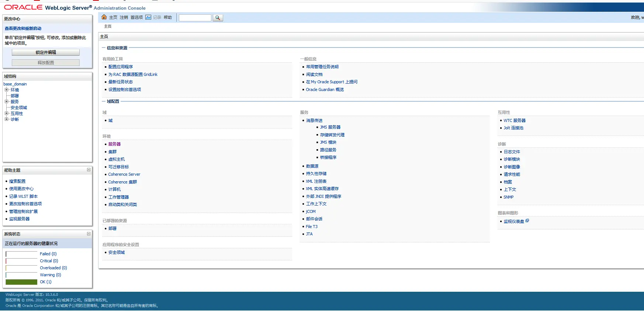Screen dimensions: 644x312
Task: Expand the 服务 tree node
Action: 6,101
